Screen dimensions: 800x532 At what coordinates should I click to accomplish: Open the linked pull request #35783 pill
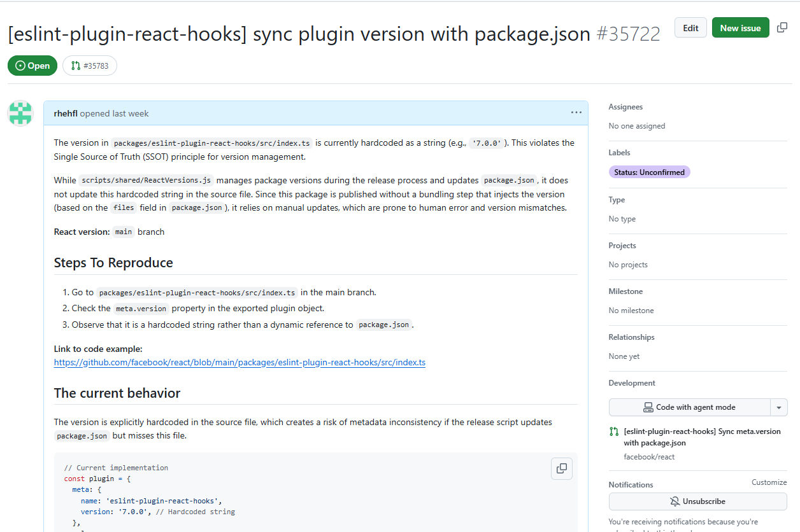90,66
